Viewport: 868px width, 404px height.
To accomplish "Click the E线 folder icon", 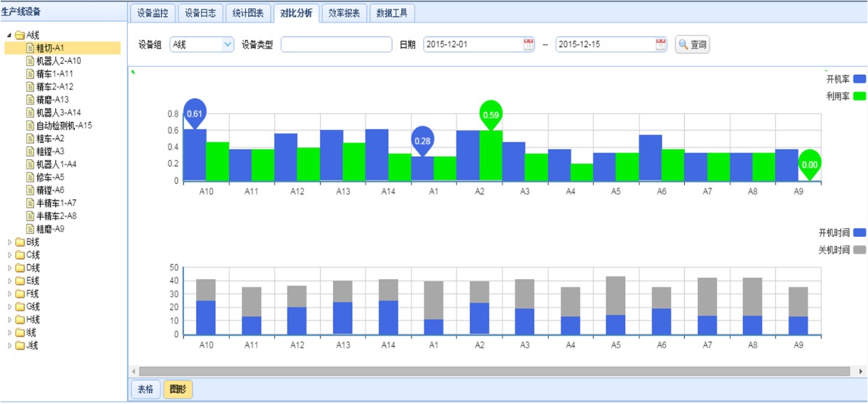I will point(20,280).
